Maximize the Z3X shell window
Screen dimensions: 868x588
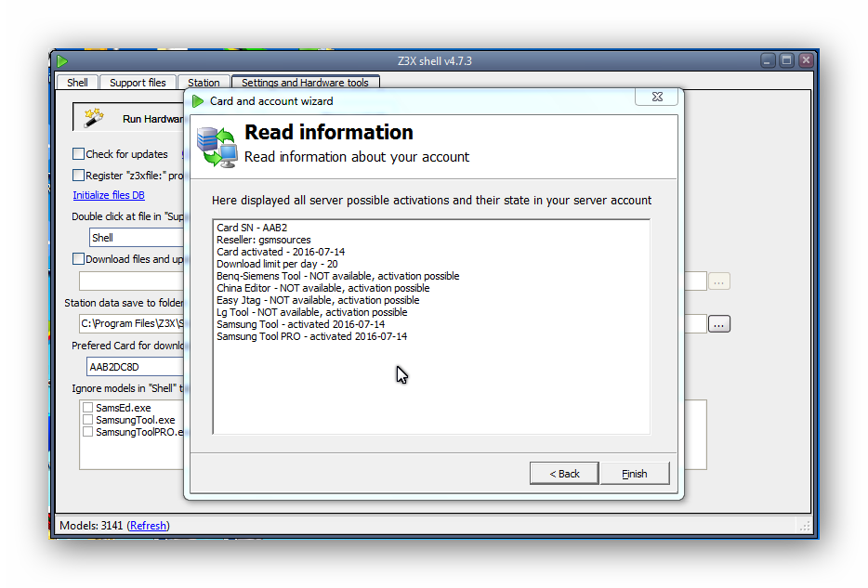tap(786, 60)
